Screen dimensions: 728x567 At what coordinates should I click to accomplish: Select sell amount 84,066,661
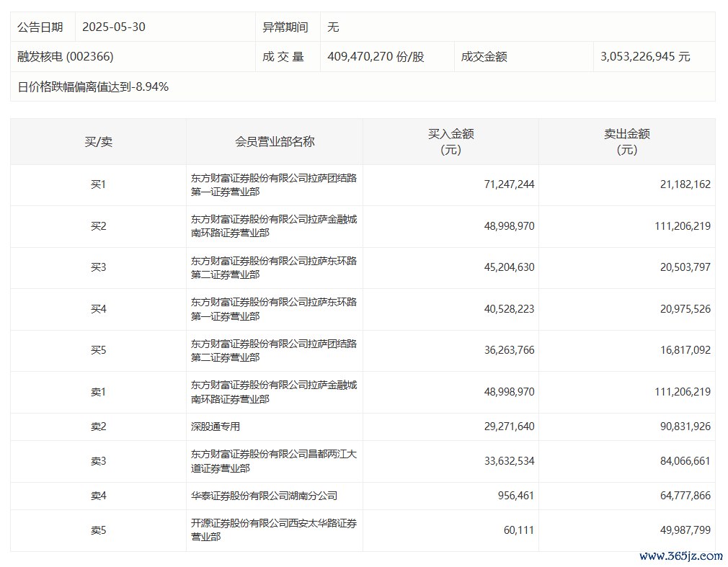click(x=685, y=461)
